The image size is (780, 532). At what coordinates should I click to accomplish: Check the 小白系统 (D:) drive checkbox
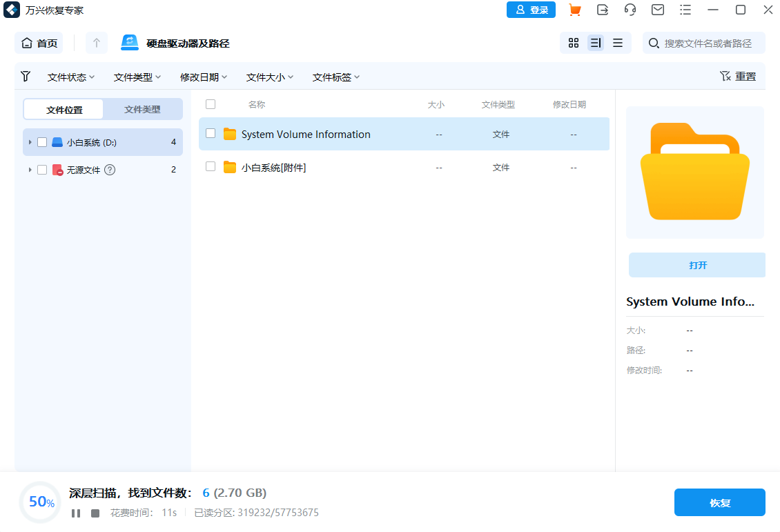pos(41,142)
